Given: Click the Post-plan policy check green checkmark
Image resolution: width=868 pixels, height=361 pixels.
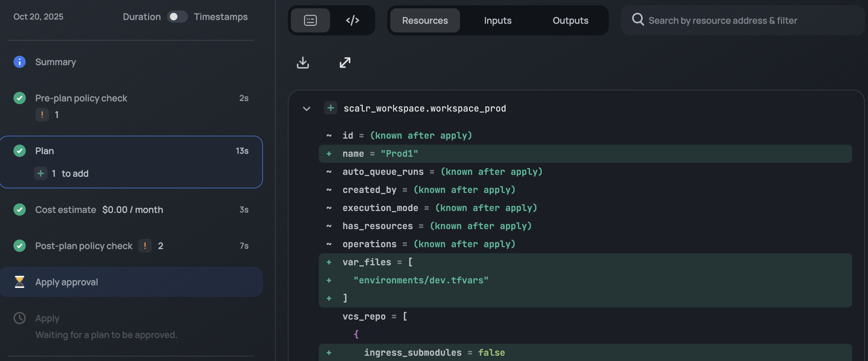Looking at the screenshot, I should point(20,246).
